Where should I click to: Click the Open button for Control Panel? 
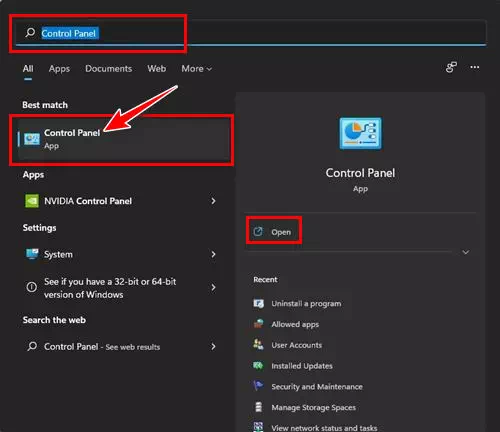[274, 232]
